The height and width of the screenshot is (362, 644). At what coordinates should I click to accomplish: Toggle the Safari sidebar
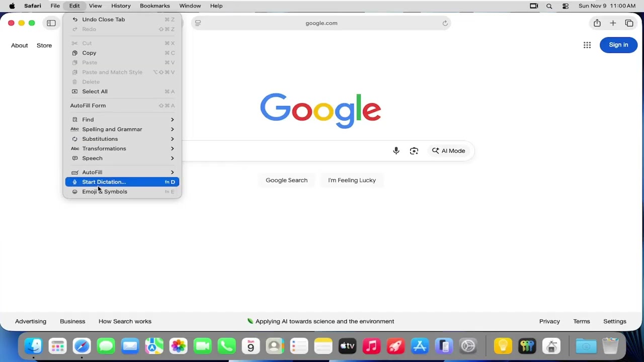(x=51, y=23)
